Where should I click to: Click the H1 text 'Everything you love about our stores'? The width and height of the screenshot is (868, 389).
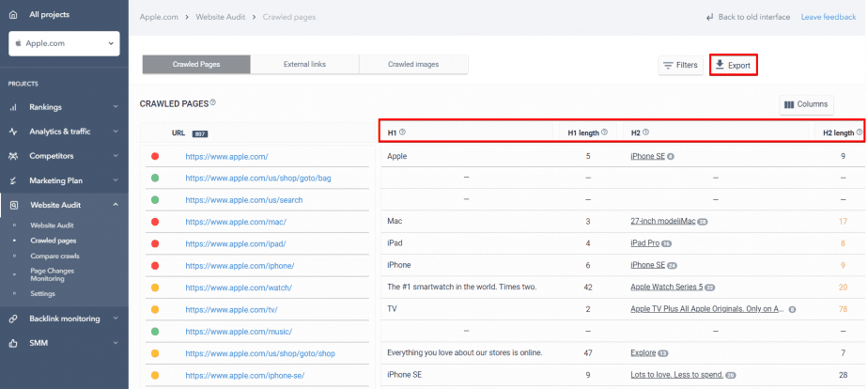click(x=464, y=353)
